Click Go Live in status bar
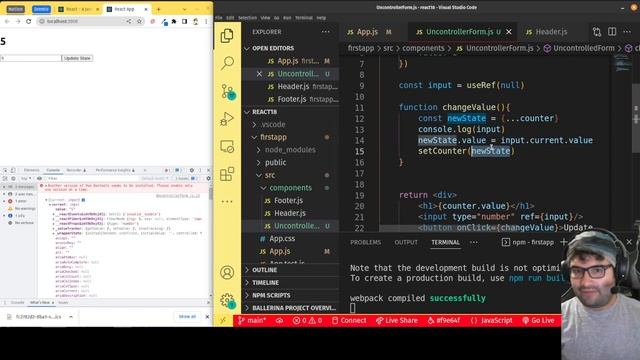The width and height of the screenshot is (640, 360). (538, 320)
